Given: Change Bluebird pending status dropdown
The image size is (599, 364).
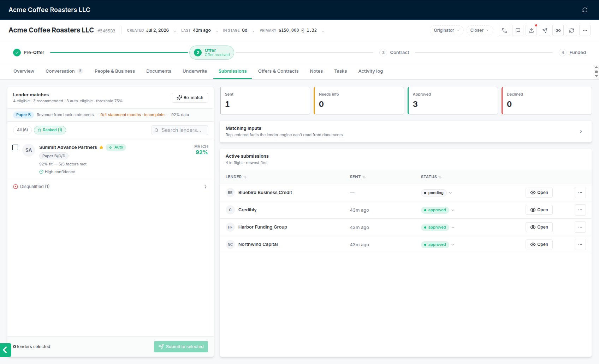Looking at the screenshot, I should (x=437, y=193).
